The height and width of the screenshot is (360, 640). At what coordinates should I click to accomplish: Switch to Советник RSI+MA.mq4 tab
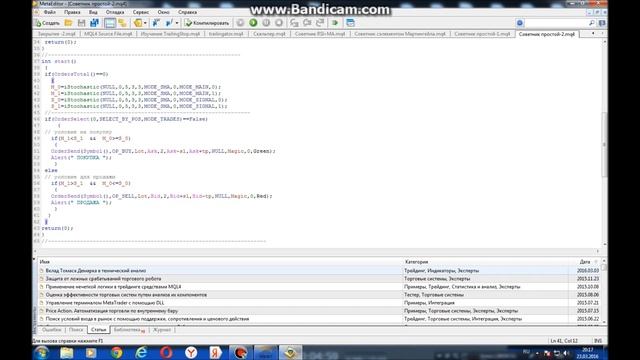[x=320, y=34]
